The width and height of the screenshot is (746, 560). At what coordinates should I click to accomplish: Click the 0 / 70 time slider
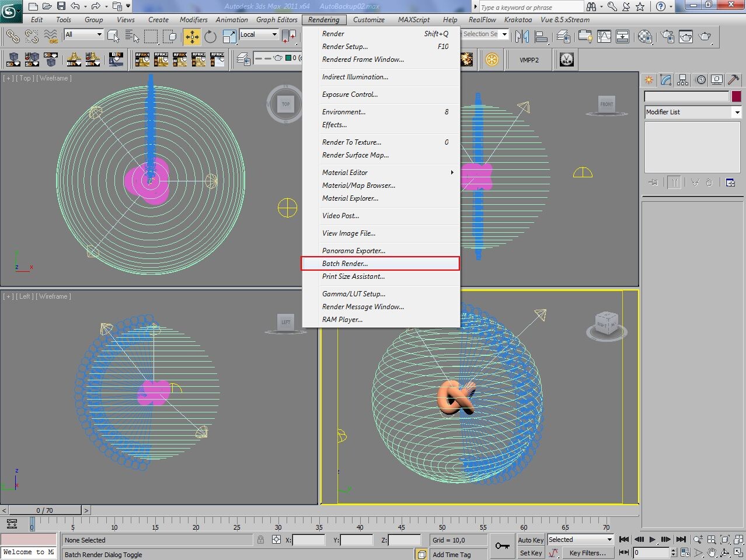tap(45, 510)
